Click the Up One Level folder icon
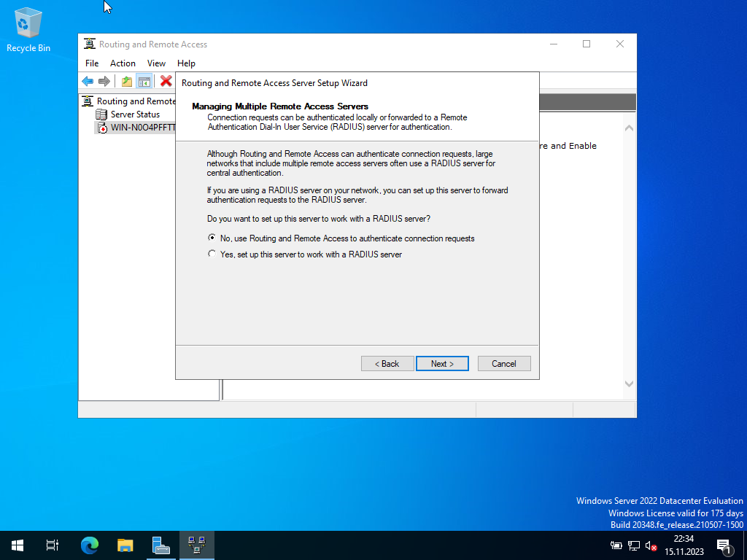The width and height of the screenshot is (747, 560). (127, 81)
